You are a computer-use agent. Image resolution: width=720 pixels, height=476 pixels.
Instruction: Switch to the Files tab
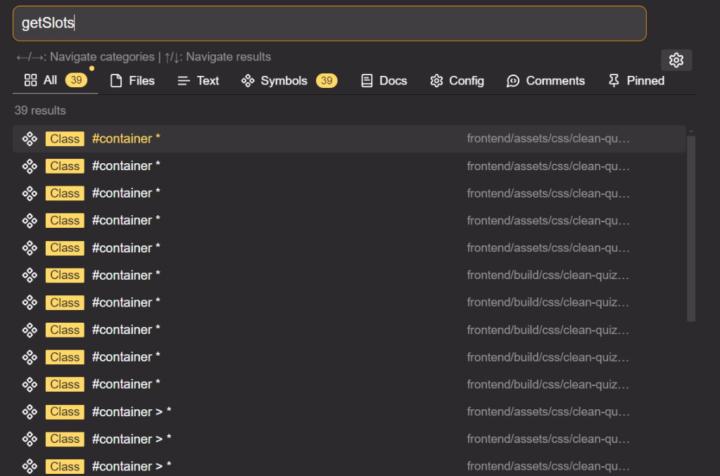[132, 81]
